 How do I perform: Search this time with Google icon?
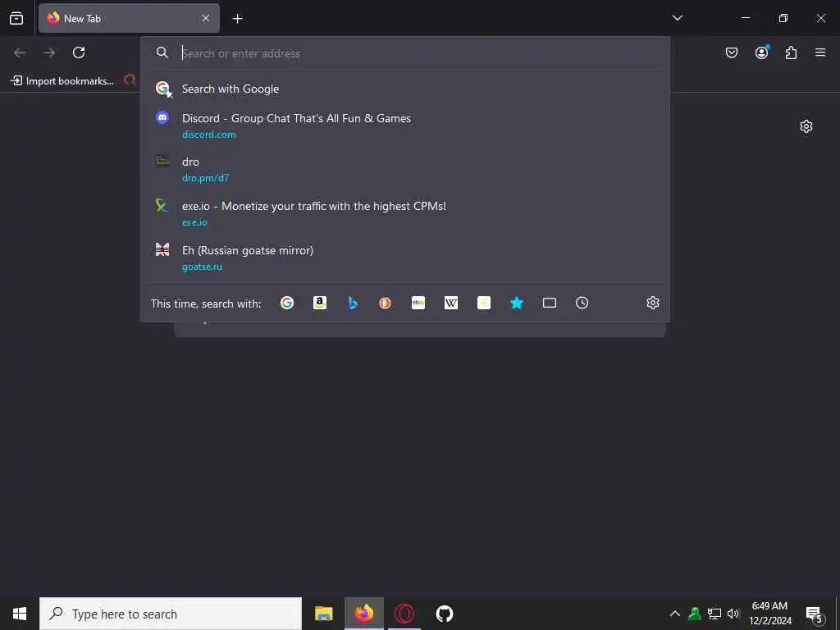[287, 304]
